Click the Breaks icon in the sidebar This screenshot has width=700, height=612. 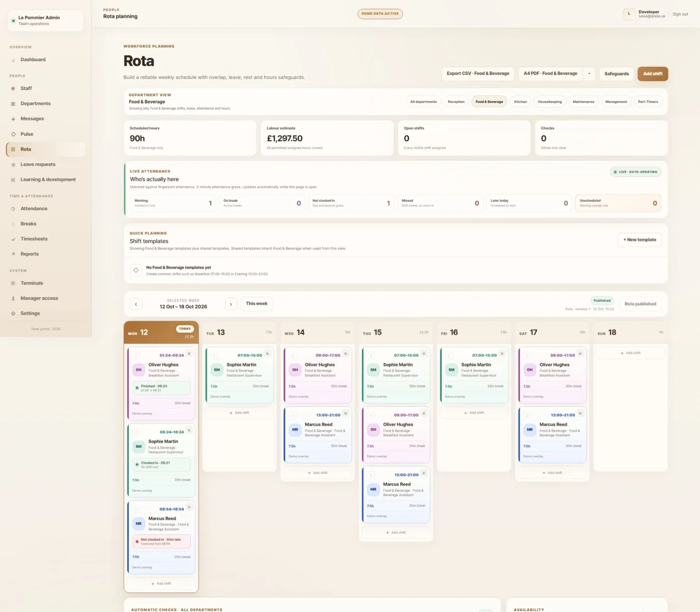[13, 224]
